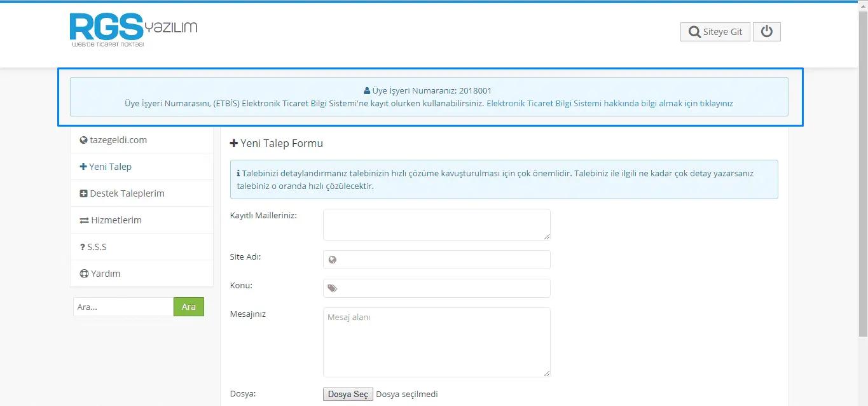This screenshot has width=868, height=406.
Task: Click the exchange arrows icon beside Hizmetlerim
Action: [x=84, y=220]
